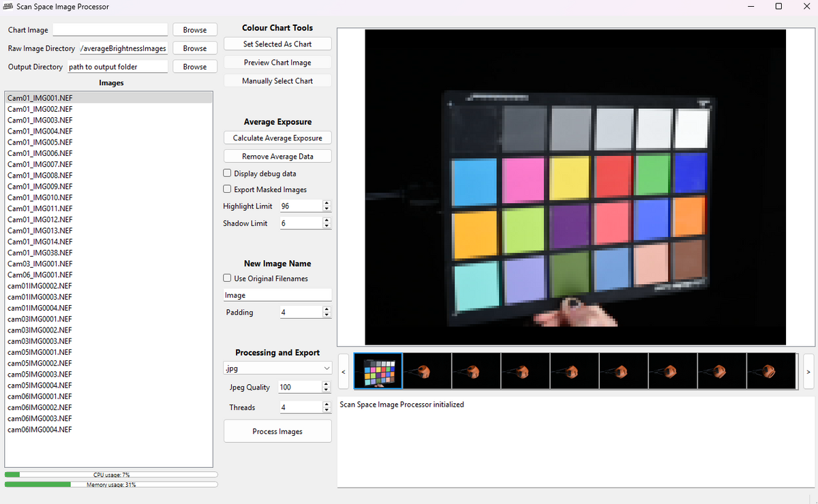Decrease the Shadow Limit with down arrow
Image resolution: width=818 pixels, height=504 pixels.
coord(327,225)
